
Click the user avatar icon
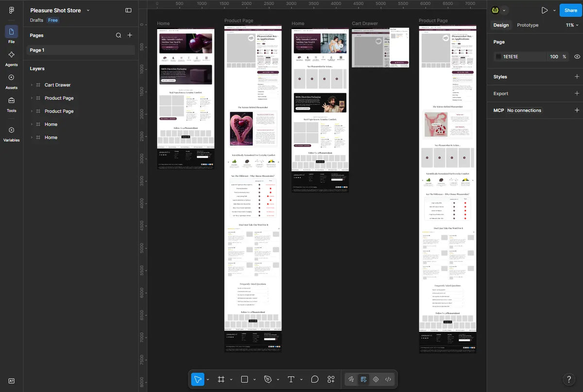[x=495, y=10]
